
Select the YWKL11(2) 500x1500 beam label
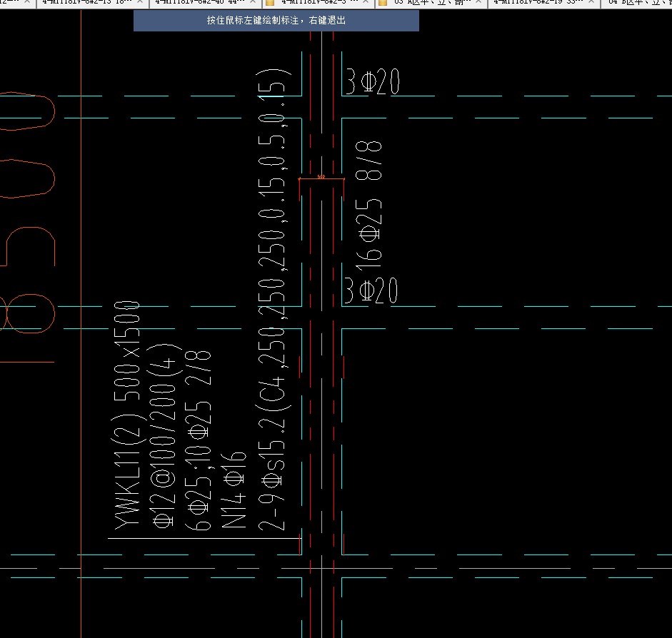[127, 415]
